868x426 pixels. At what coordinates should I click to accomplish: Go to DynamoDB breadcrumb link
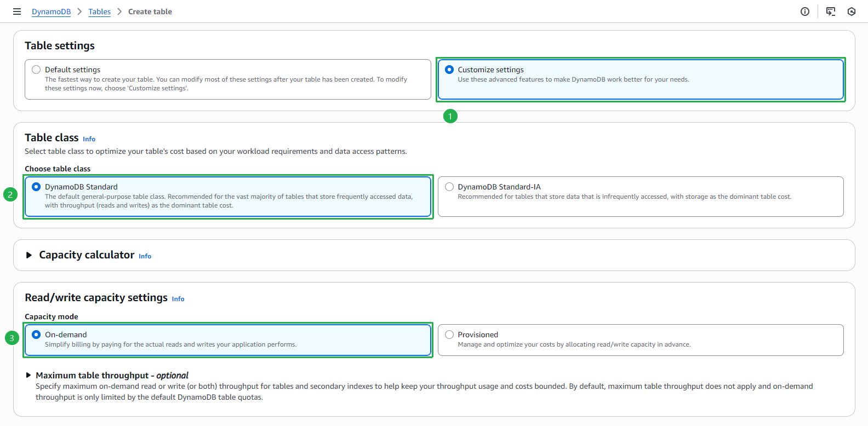(x=51, y=11)
